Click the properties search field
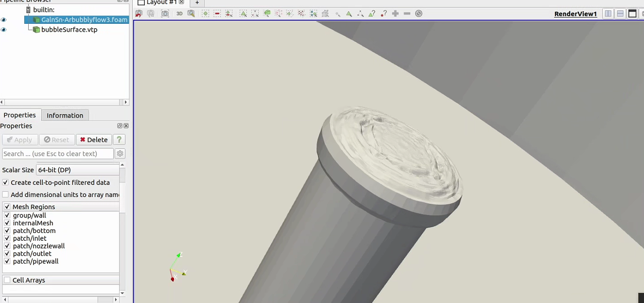Image resolution: width=644 pixels, height=303 pixels. [57, 154]
